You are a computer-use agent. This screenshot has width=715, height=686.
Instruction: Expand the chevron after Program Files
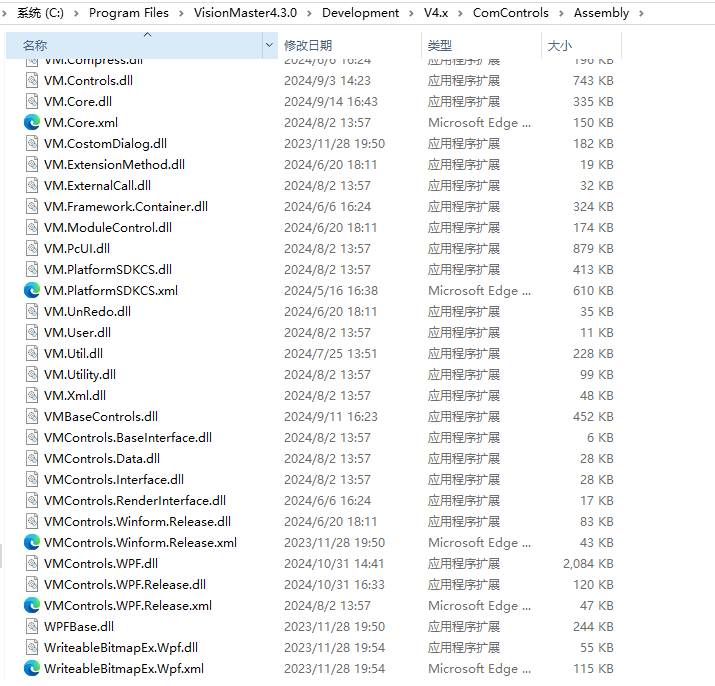pos(181,13)
